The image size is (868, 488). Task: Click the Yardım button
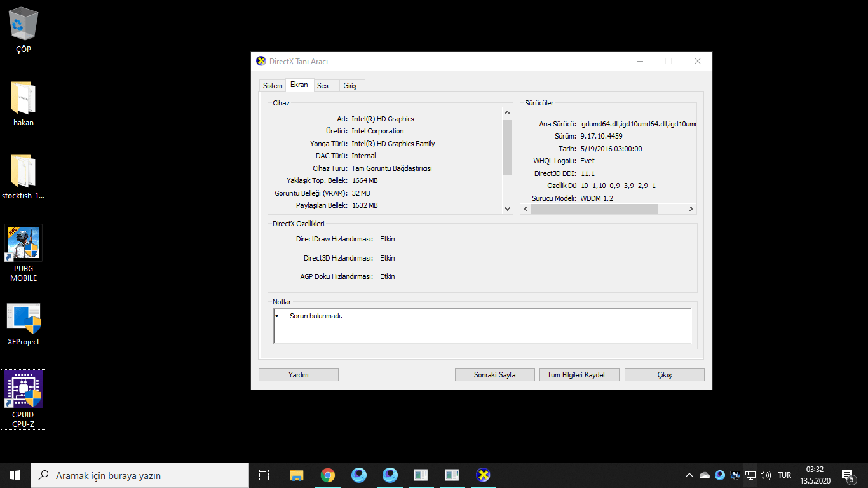299,375
